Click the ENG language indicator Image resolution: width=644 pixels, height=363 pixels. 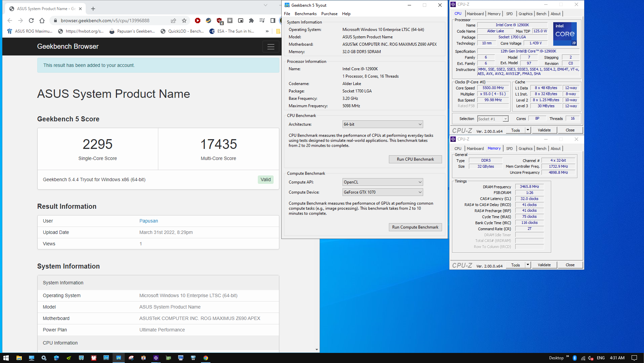click(x=601, y=358)
